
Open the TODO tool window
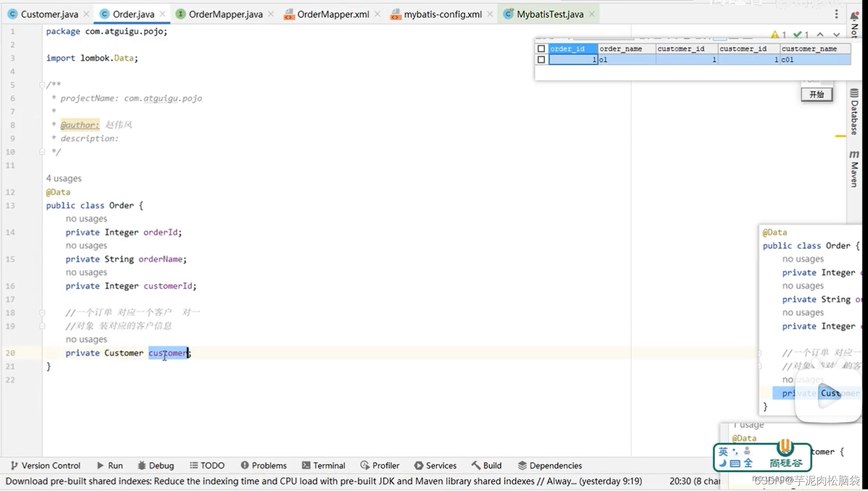[x=207, y=466]
